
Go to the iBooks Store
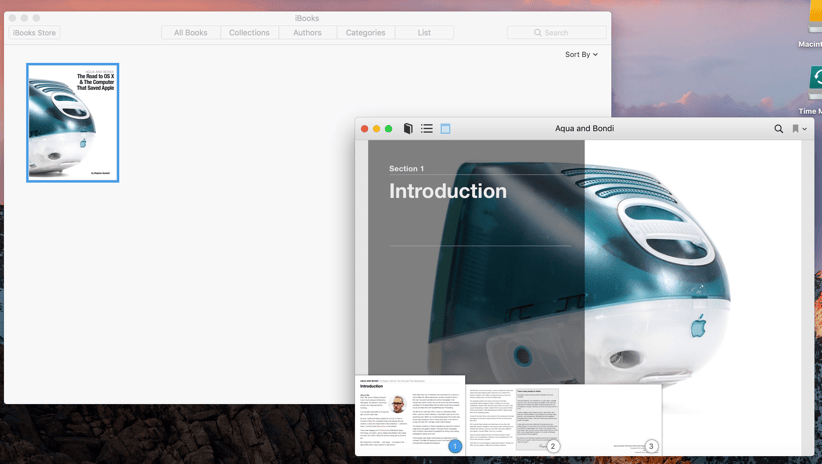[x=35, y=33]
